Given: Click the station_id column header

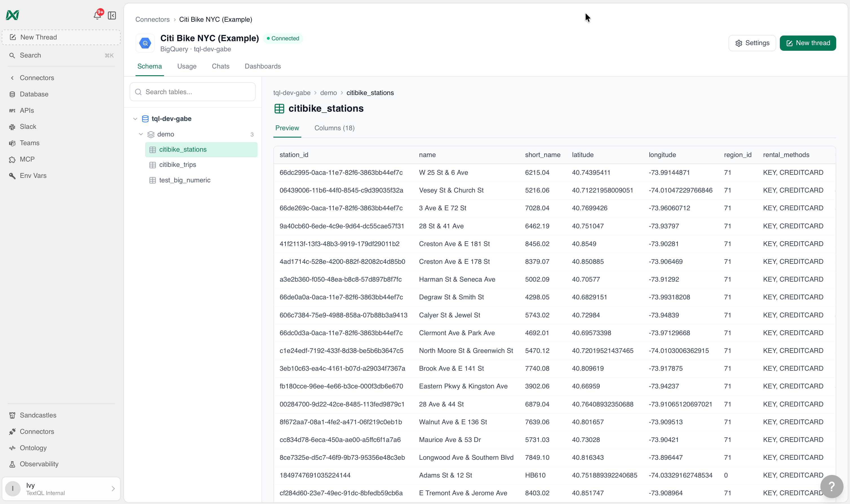Looking at the screenshot, I should (x=294, y=155).
